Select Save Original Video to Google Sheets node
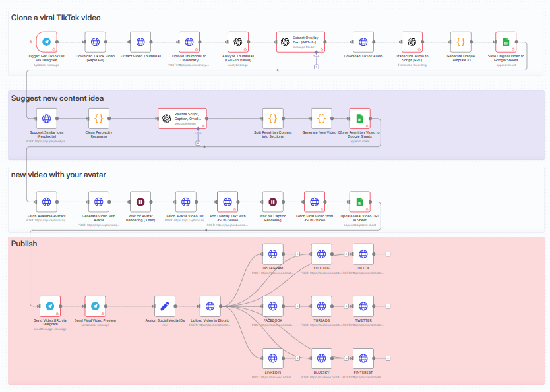 click(x=506, y=42)
